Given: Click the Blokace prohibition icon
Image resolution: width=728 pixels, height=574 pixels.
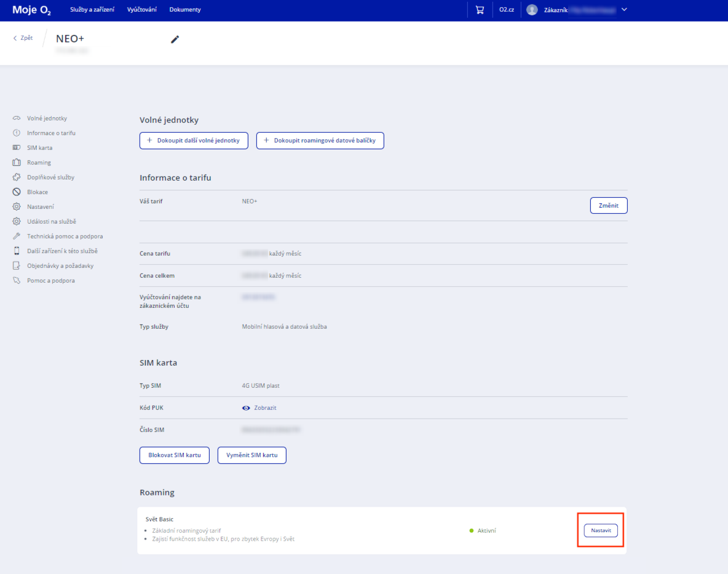Looking at the screenshot, I should [x=17, y=192].
